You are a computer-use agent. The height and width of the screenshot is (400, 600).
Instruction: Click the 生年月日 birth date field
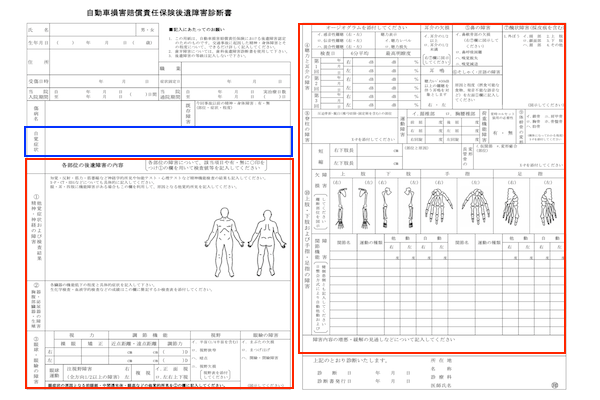104,42
